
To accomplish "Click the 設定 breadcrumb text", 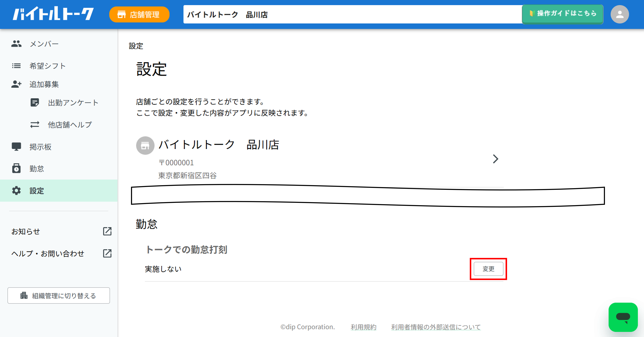I will tap(136, 46).
